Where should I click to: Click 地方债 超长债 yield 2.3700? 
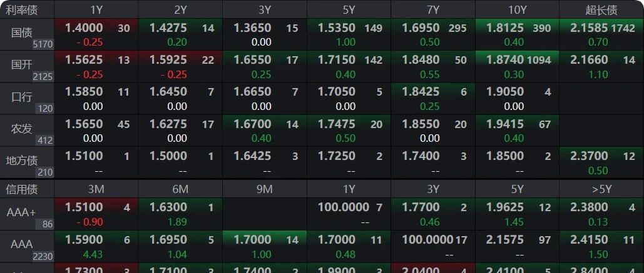point(590,156)
